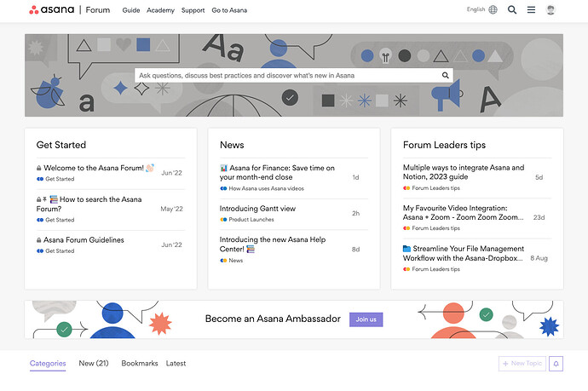Click How Asana uses Asana videos category
Viewport: 588px width, 391px height.
tap(266, 188)
